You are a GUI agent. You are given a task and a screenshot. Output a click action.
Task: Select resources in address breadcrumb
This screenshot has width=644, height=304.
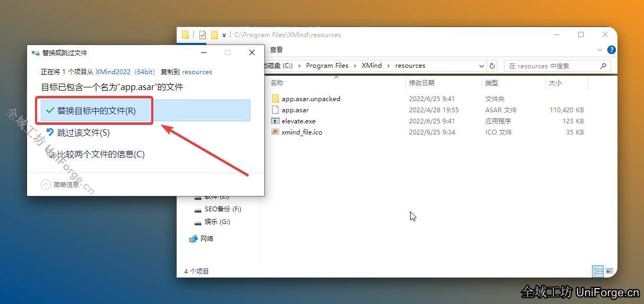tap(410, 66)
